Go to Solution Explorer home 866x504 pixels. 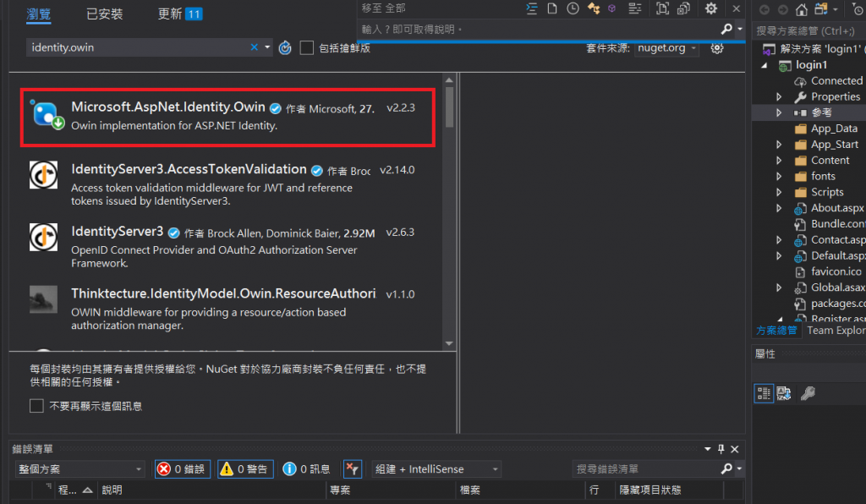(802, 9)
